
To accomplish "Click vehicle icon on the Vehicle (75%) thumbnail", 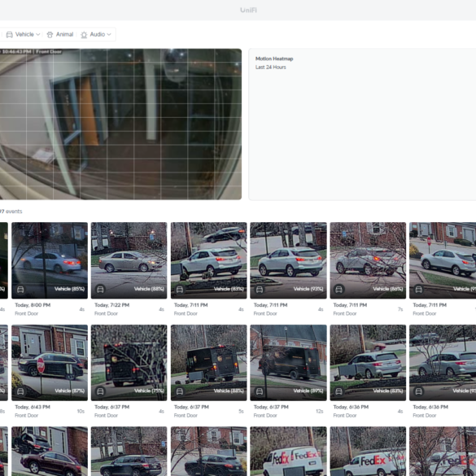I will click(x=100, y=391).
